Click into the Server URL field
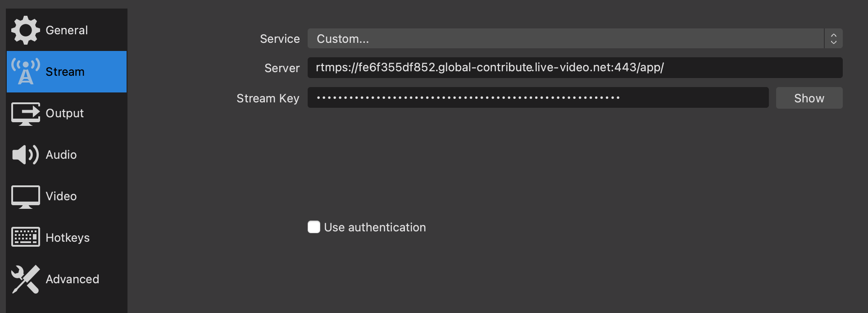868x313 pixels. [575, 68]
